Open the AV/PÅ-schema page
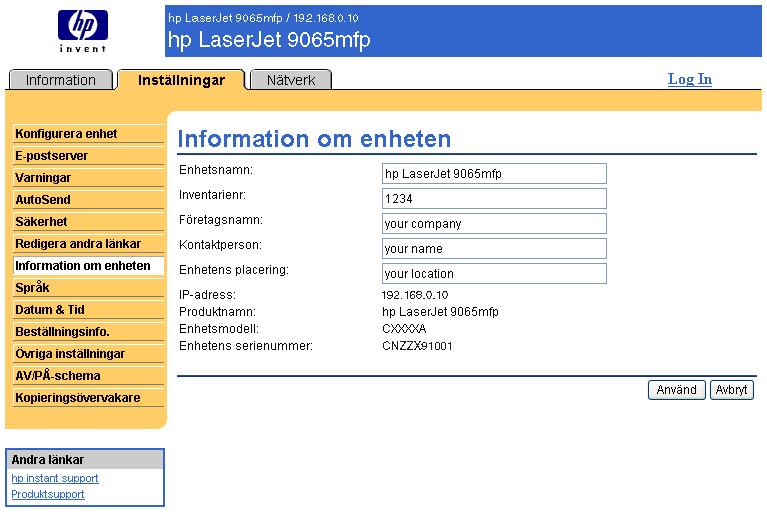767x519 pixels. [x=89, y=376]
